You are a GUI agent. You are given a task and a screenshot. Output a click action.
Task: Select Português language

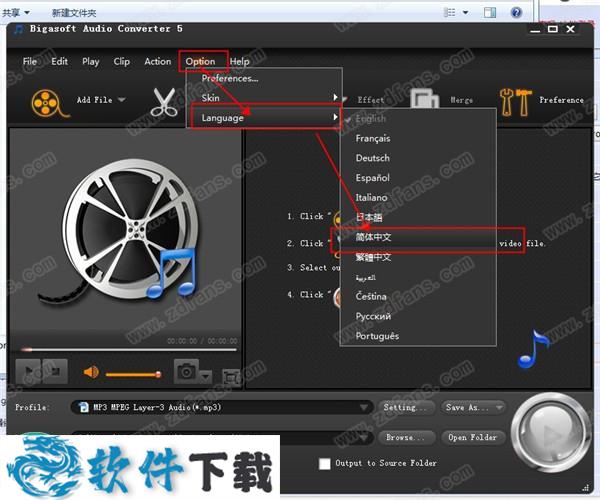pyautogui.click(x=418, y=336)
